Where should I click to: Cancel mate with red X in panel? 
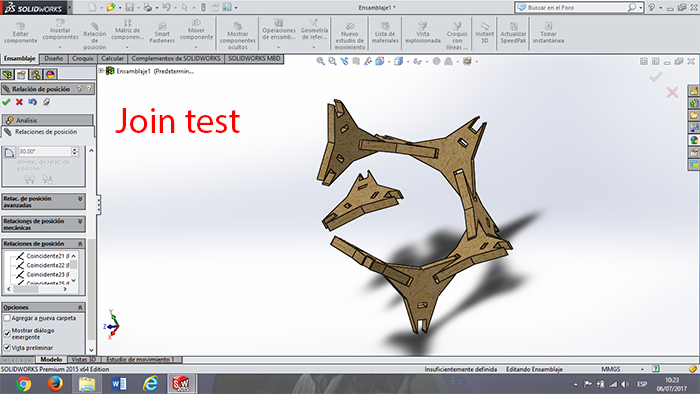click(x=19, y=102)
